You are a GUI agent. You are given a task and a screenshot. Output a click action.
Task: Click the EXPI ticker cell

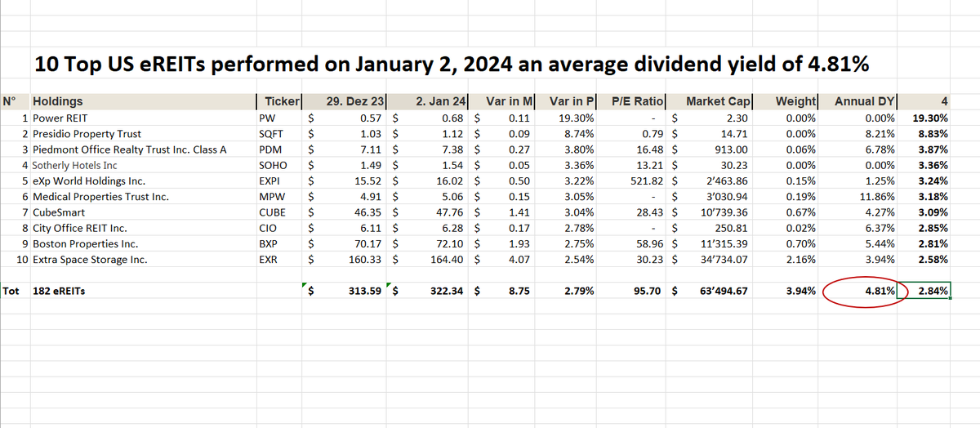(x=279, y=181)
